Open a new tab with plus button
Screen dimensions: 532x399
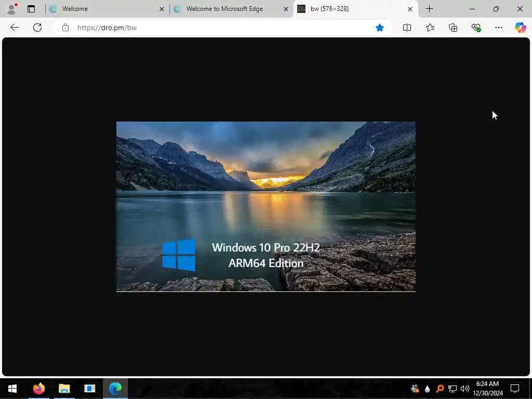pos(429,9)
